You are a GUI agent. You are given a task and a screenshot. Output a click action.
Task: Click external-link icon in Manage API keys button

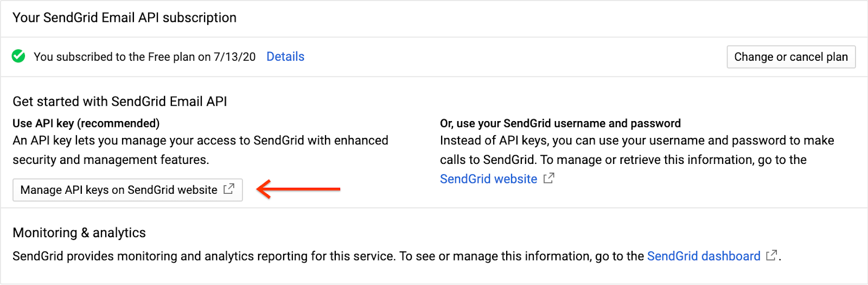[229, 189]
